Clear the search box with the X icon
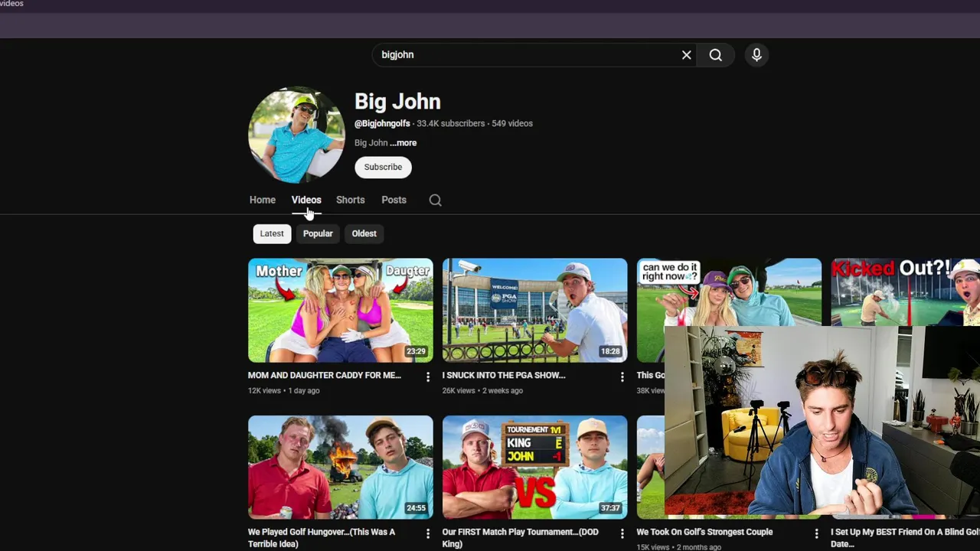This screenshot has height=551, width=980. pos(686,55)
